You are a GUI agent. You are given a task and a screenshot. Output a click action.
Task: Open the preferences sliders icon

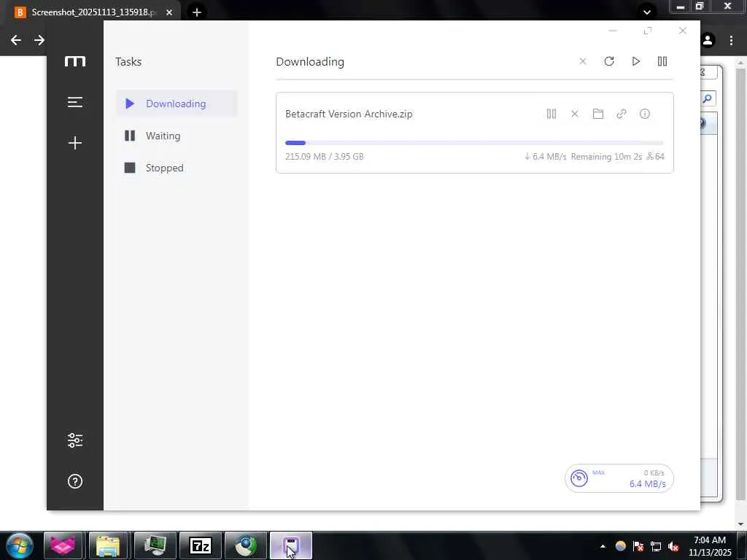point(75,440)
